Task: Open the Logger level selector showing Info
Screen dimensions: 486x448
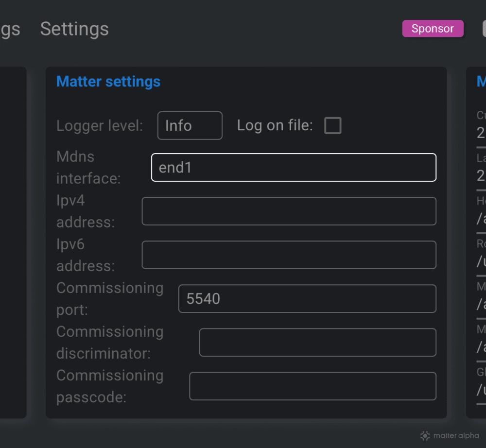Action: 190,125
